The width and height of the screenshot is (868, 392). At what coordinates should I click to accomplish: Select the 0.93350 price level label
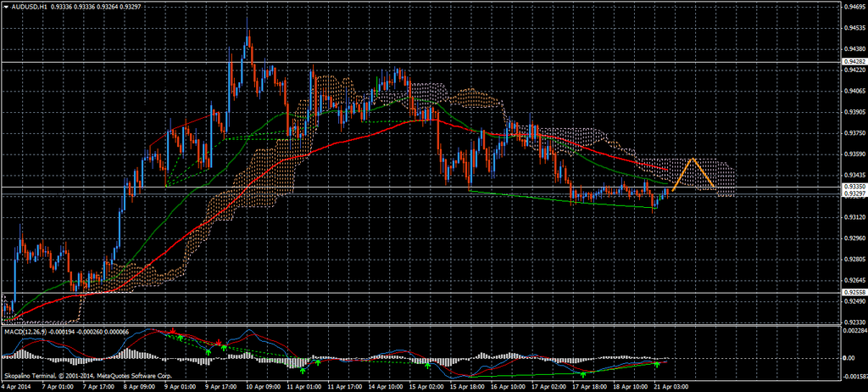(x=854, y=187)
